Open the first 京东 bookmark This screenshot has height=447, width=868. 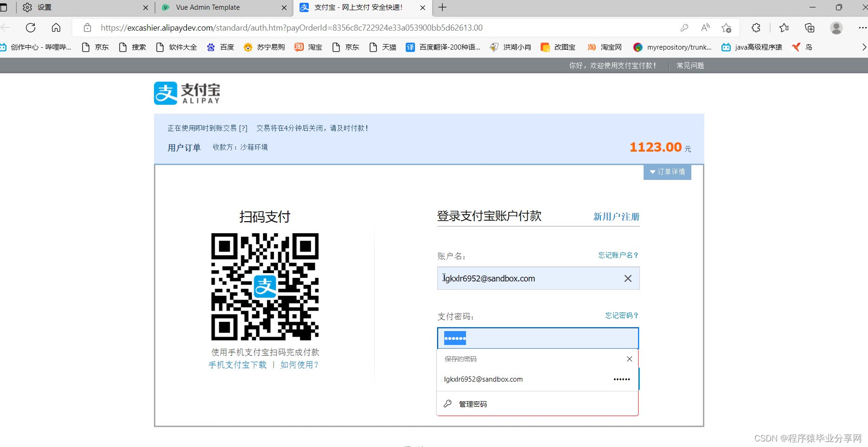click(x=95, y=47)
